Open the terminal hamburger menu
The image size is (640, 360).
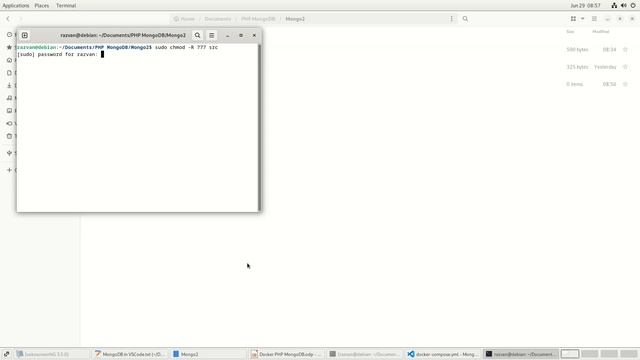click(211, 36)
